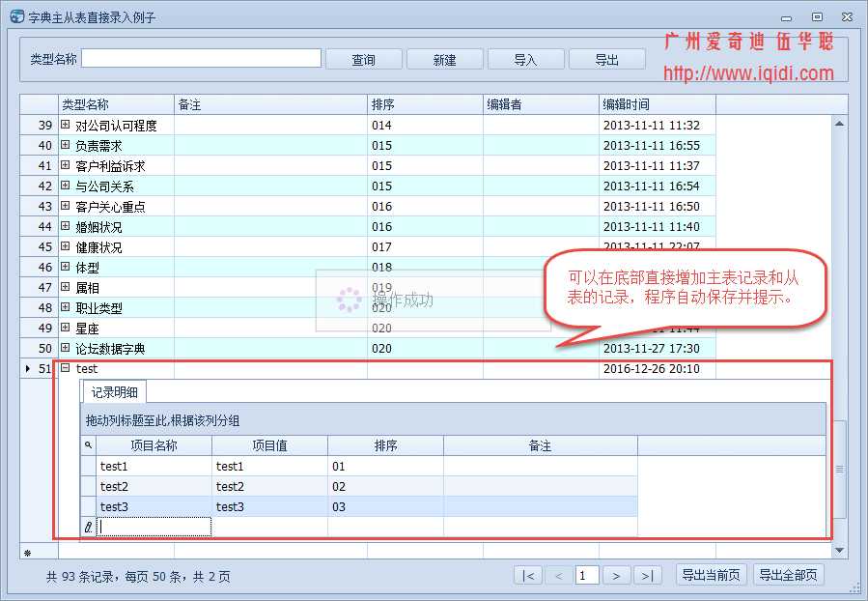Viewport: 868px width, 601px height.
Task: Select row number 39 header
Action: tap(39, 126)
